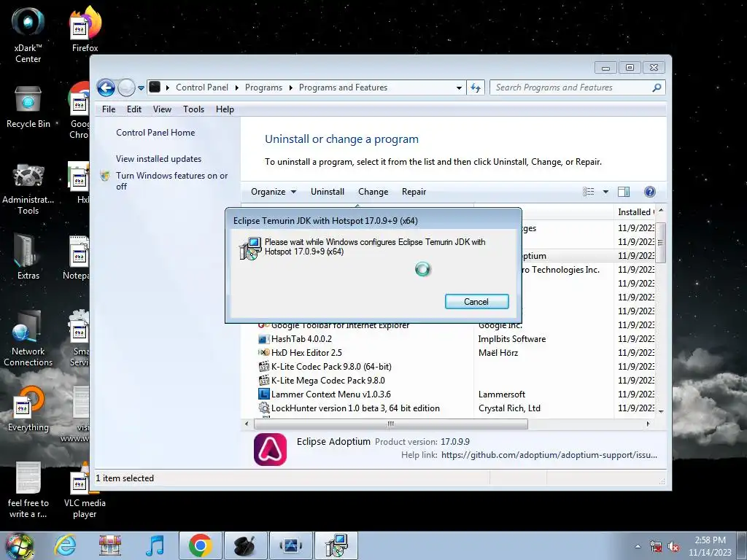Toggle the preview pane icon
The height and width of the screenshot is (560, 747).
pos(624,192)
